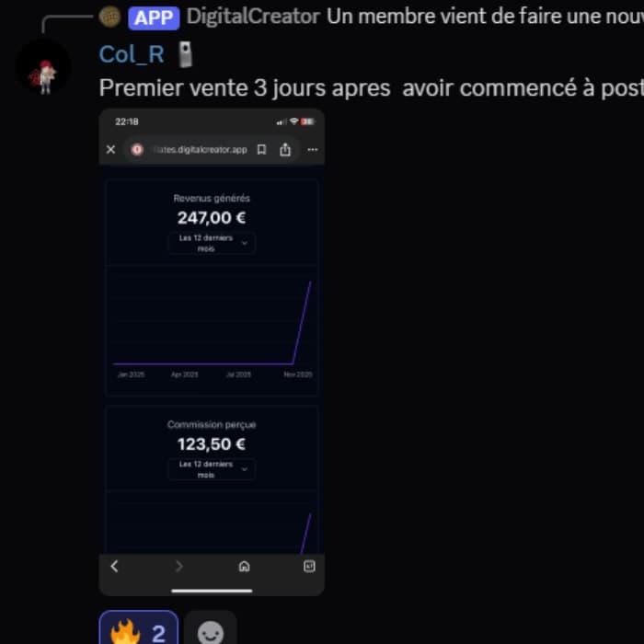Open the tabs icon in bottom bar

pyautogui.click(x=309, y=567)
